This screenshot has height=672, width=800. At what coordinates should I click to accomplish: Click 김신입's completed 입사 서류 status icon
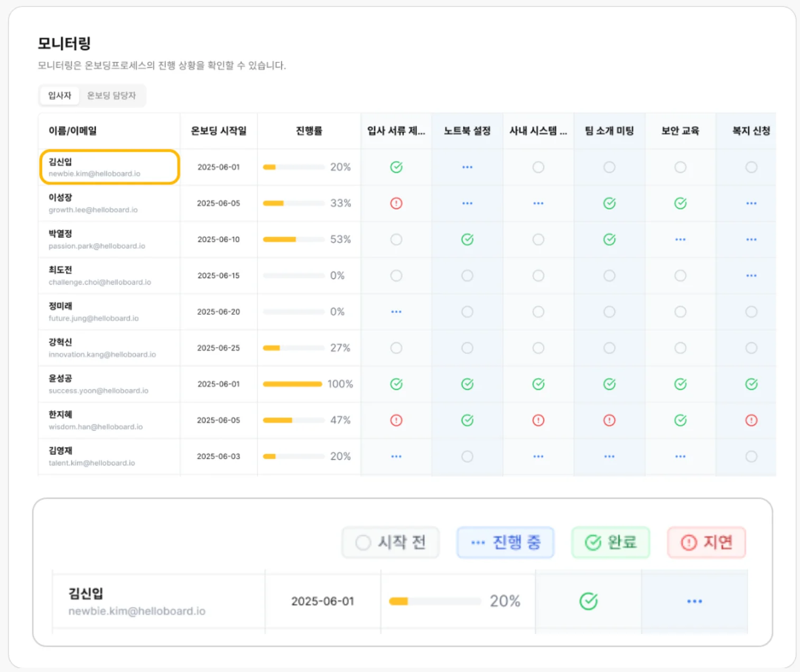pyautogui.click(x=396, y=167)
